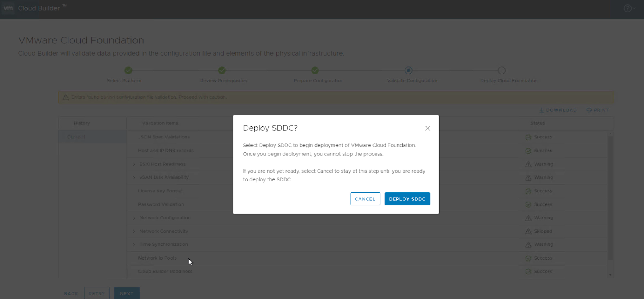Click the vSAN Disk Availability warning icon

click(528, 177)
